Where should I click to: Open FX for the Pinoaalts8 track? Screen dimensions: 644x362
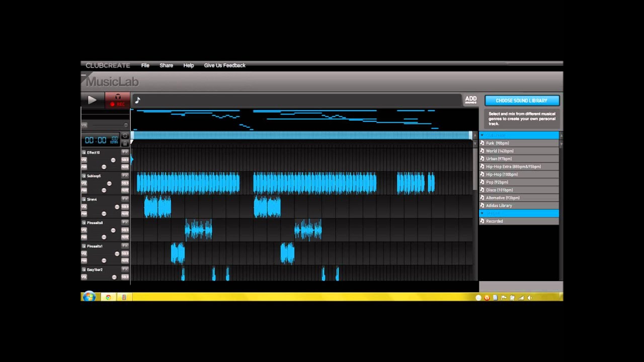click(x=125, y=223)
